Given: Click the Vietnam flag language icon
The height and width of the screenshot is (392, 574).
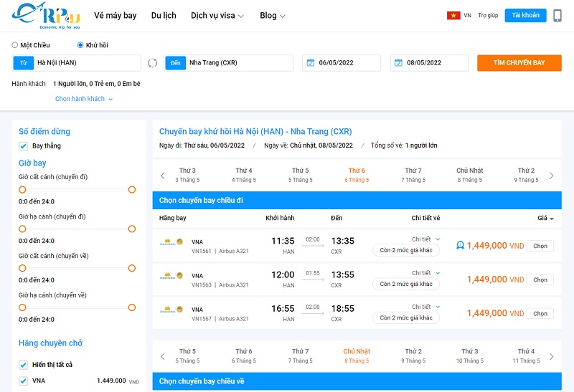Looking at the screenshot, I should coord(453,15).
